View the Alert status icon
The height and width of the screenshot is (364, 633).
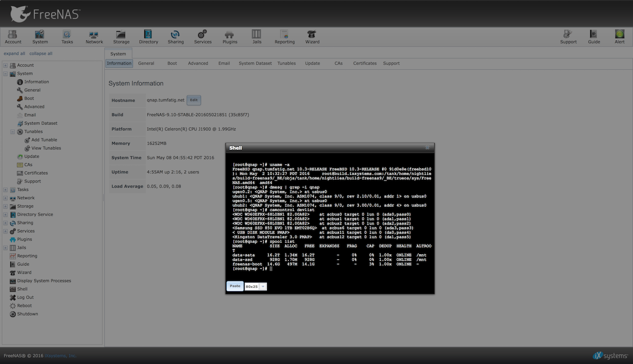point(620,37)
